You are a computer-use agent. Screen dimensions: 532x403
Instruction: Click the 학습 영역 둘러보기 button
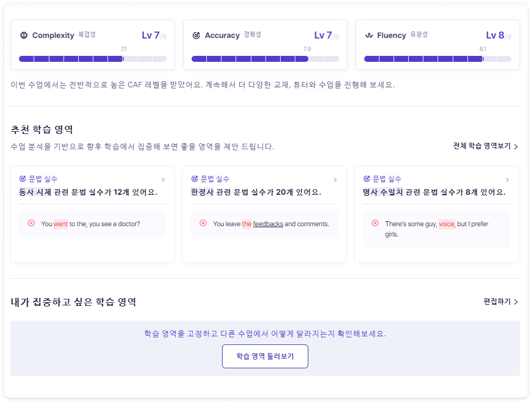265,356
